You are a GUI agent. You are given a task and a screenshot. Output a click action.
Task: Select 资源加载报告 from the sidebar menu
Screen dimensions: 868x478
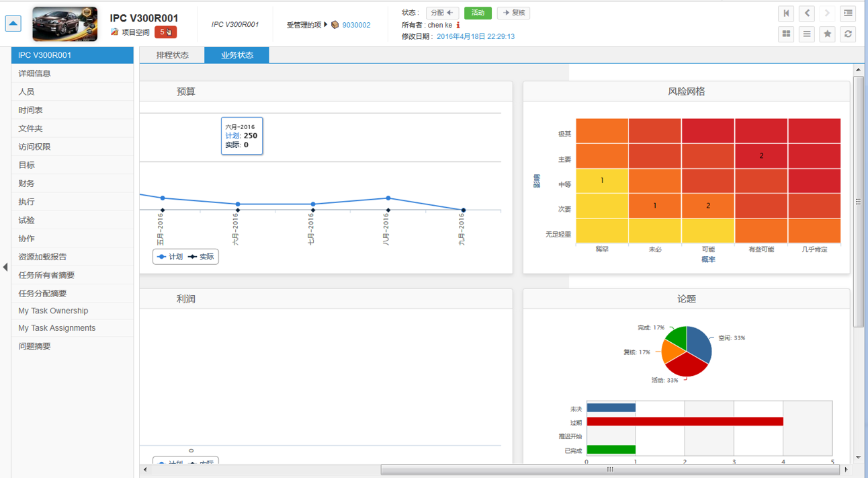(x=42, y=257)
